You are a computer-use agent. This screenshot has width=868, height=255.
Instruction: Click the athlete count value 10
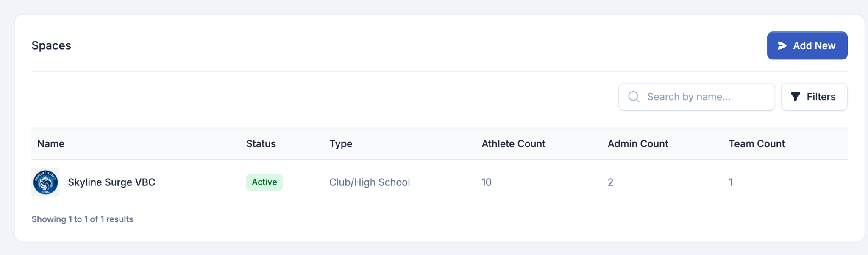click(x=486, y=182)
